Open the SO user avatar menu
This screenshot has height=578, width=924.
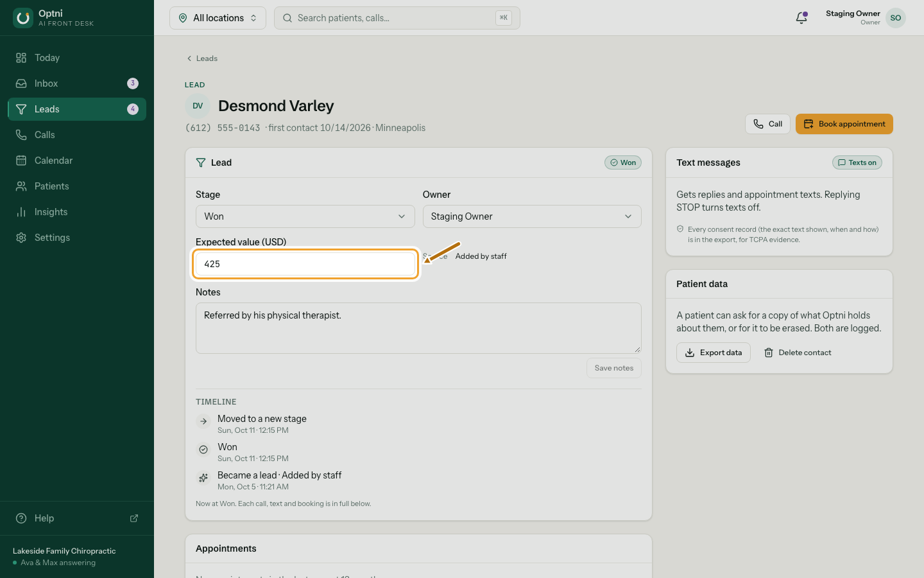[x=896, y=18]
